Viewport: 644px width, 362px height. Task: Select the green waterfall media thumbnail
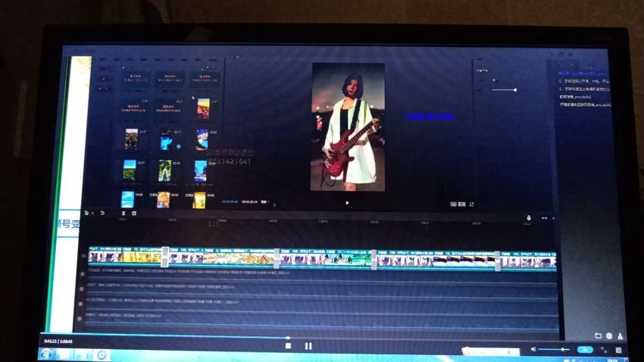(165, 170)
